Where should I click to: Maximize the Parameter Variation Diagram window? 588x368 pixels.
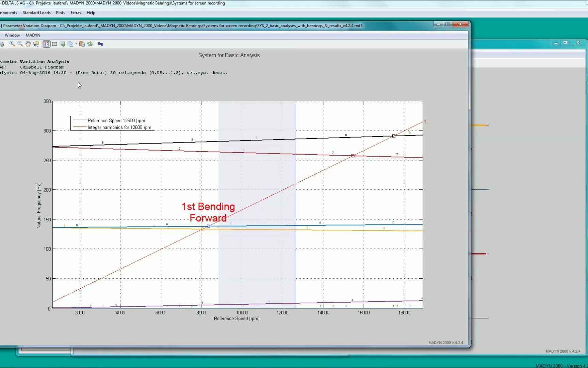click(x=448, y=24)
